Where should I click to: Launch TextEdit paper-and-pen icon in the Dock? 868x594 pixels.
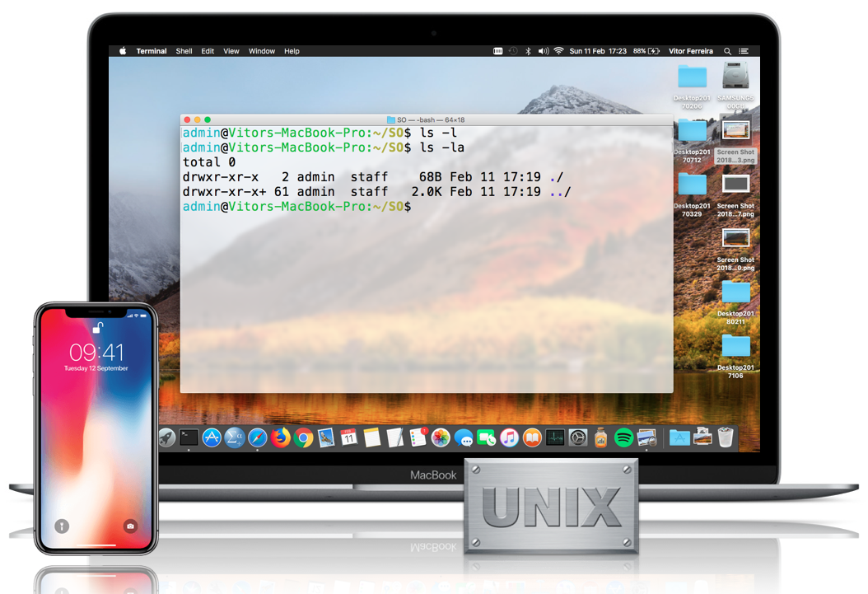(394, 438)
